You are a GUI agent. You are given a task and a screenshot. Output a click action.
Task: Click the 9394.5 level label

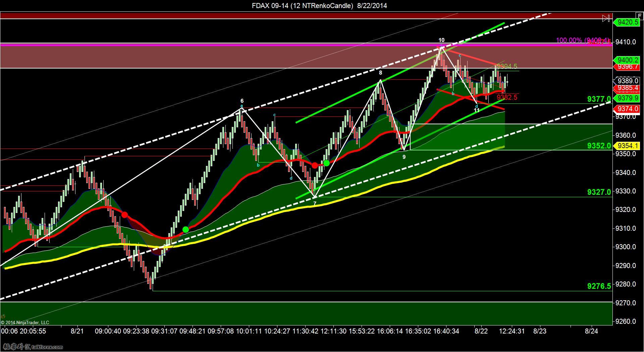point(507,67)
